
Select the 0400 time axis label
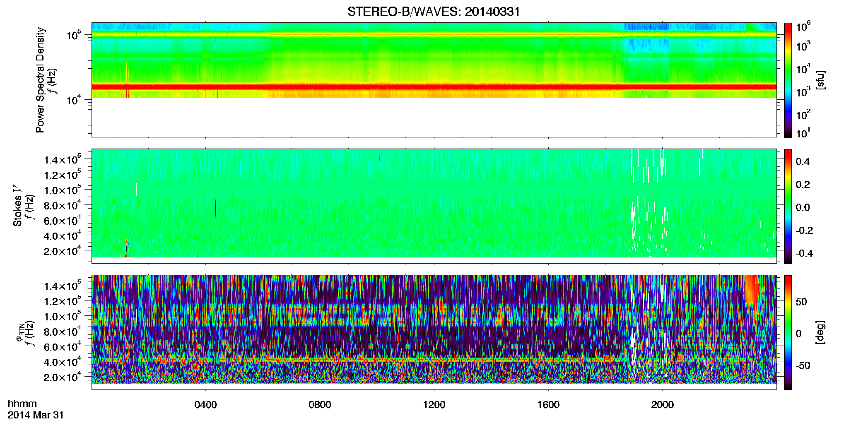tap(205, 405)
